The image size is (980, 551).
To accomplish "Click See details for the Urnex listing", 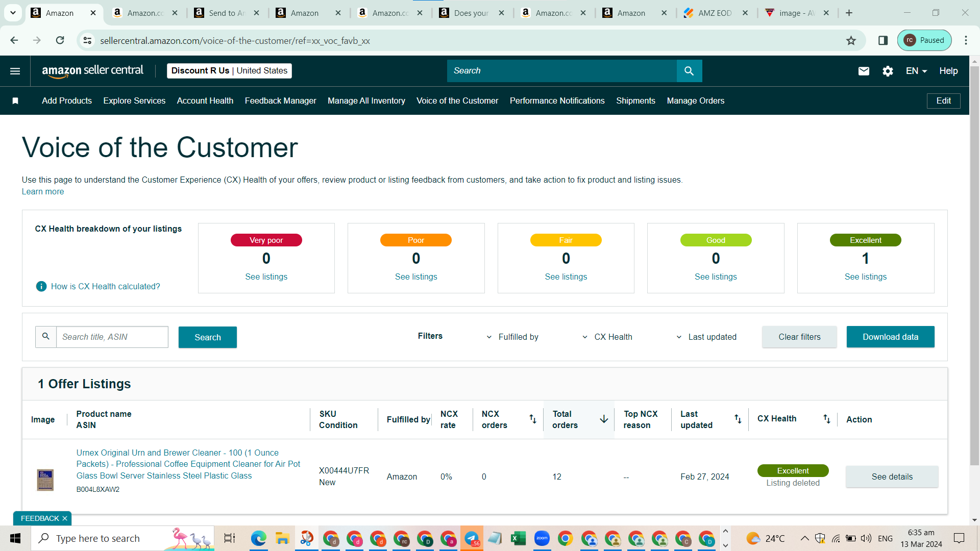I will 892,477.
